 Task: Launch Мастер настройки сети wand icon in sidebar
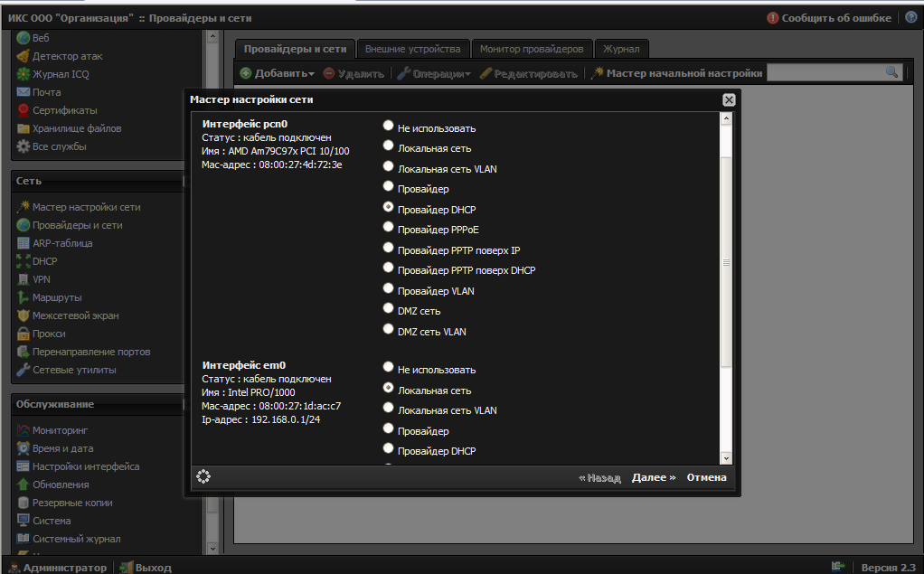(23, 207)
